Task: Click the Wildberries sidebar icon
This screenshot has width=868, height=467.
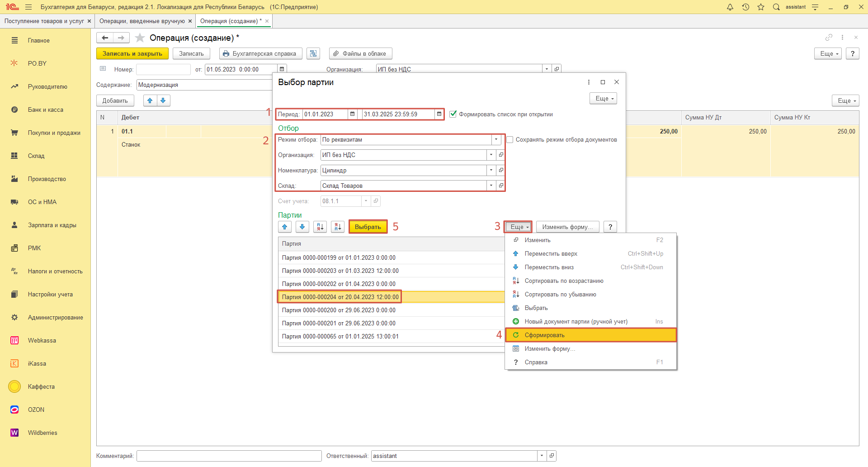Action: pyautogui.click(x=14, y=433)
